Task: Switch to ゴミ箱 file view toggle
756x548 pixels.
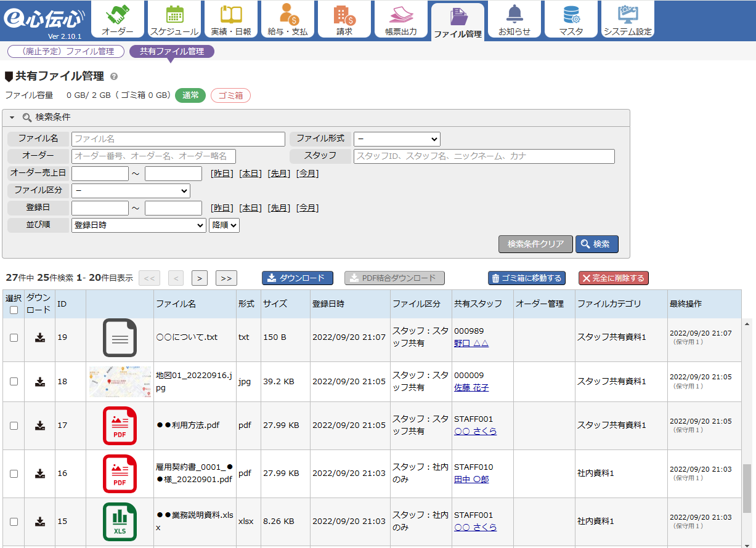Action: [230, 95]
